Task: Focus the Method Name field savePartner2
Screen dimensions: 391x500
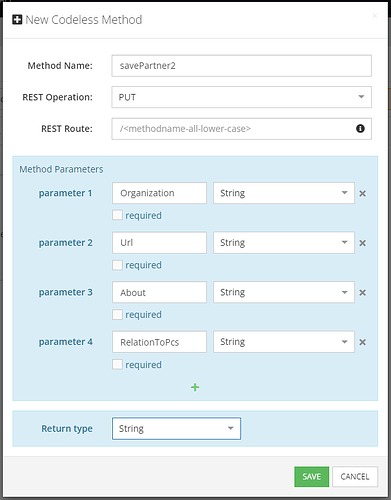Action: point(241,66)
